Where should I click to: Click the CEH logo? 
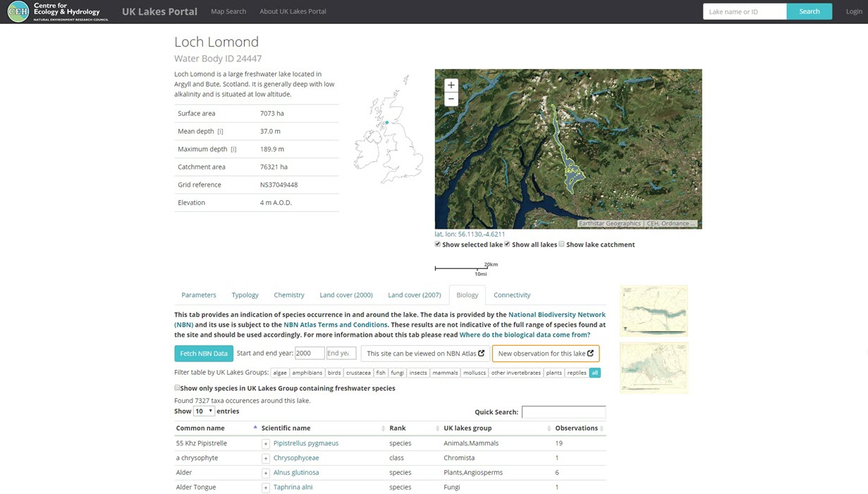pyautogui.click(x=18, y=11)
